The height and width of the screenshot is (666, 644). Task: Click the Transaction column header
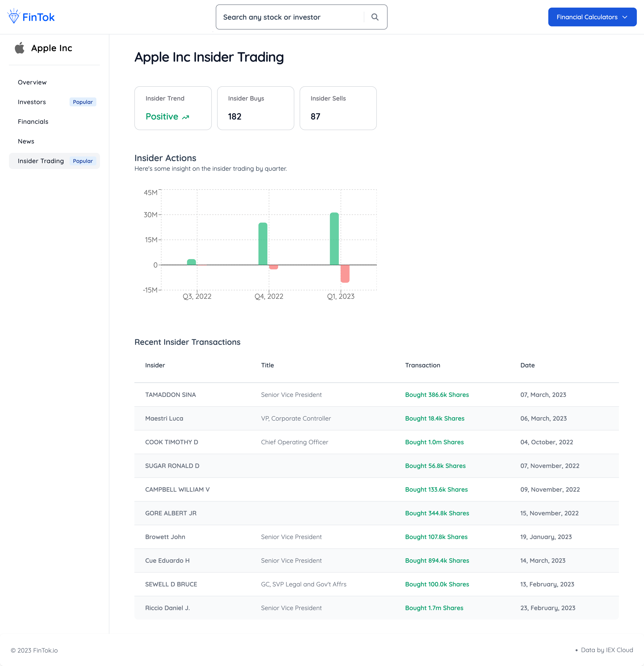point(423,365)
